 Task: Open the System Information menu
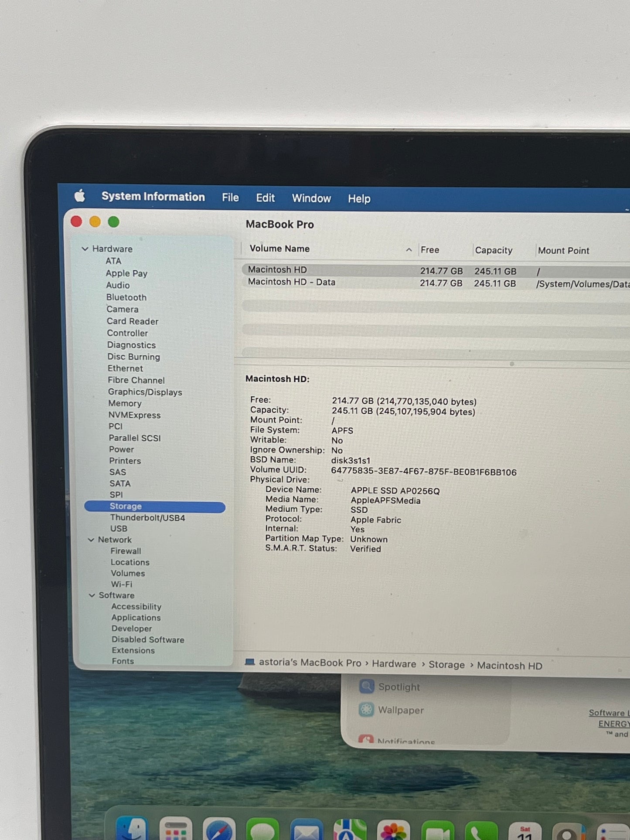(x=153, y=197)
